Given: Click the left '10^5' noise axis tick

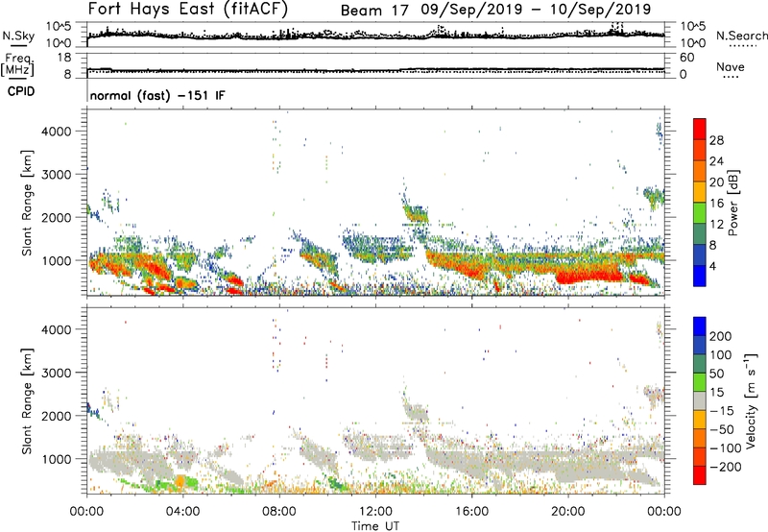Looking at the screenshot, I should pyautogui.click(x=58, y=27).
